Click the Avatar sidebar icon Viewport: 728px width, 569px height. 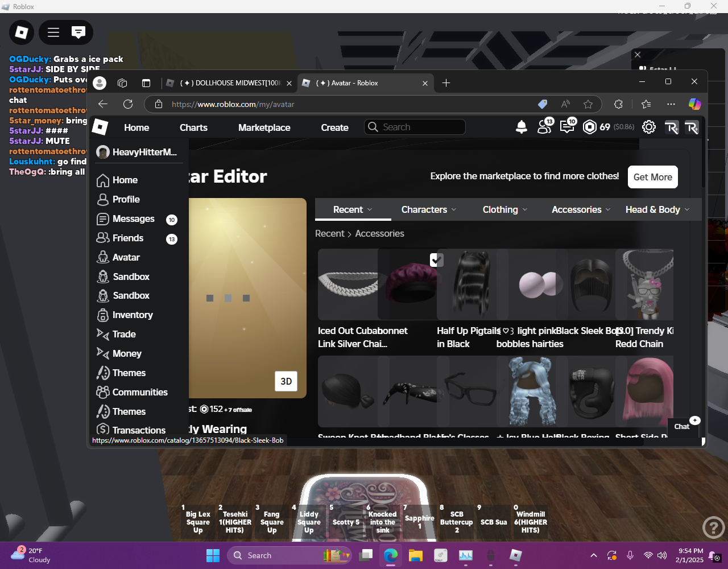(103, 257)
